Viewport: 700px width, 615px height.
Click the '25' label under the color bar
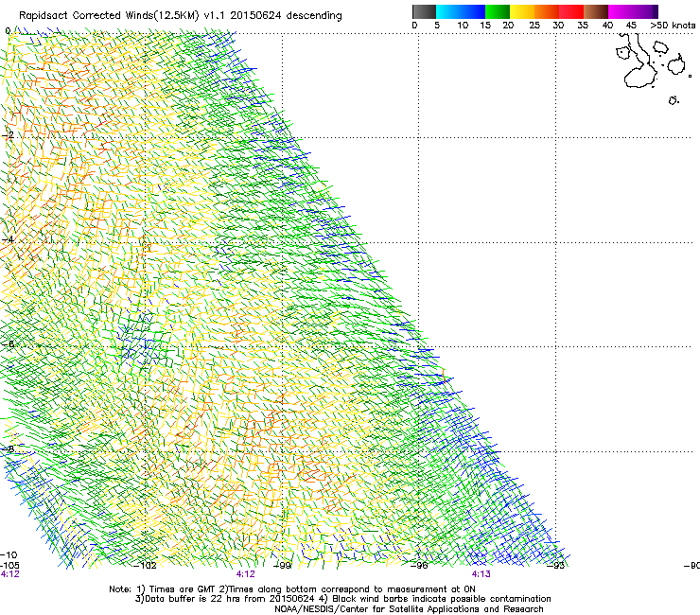(534, 26)
